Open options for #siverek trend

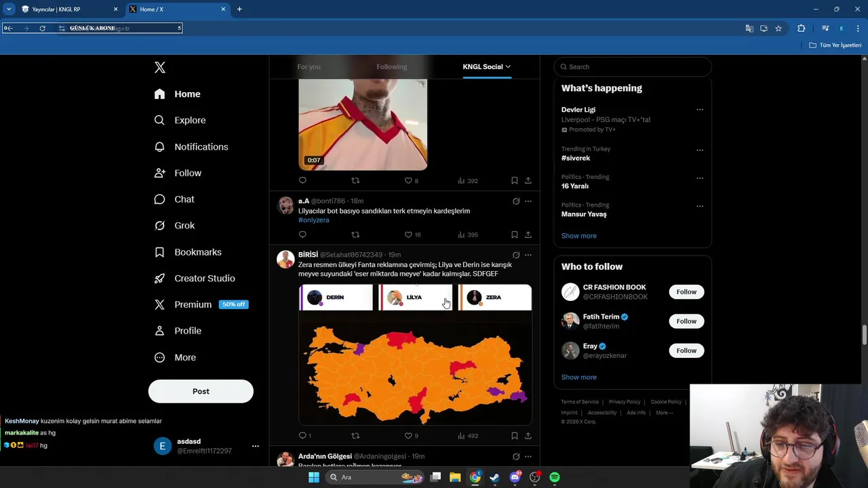(700, 150)
